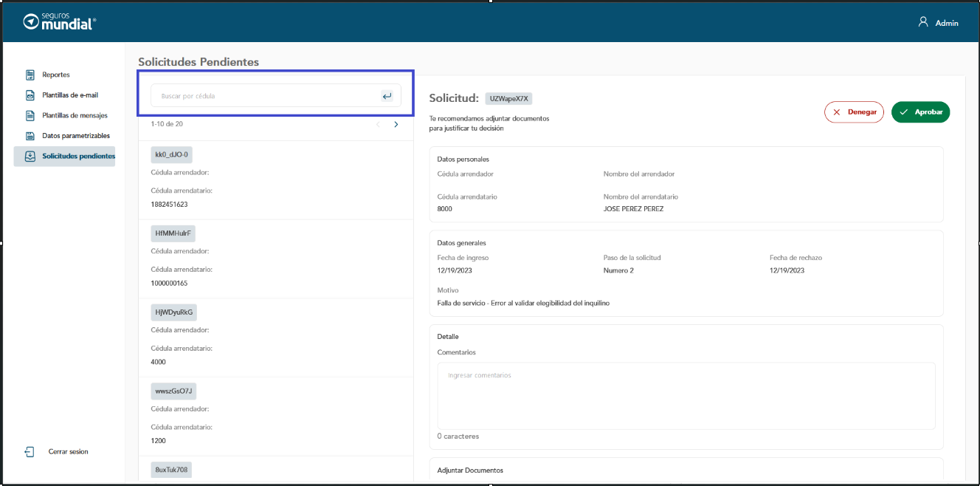Click the Admin username label
Image resolution: width=980 pixels, height=486 pixels.
pos(947,23)
